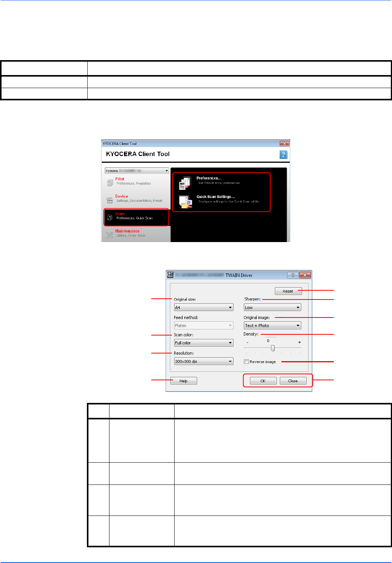Close the TWAIN Driver dialog with X
Image resolution: width=392 pixels, height=563 pixels.
305,275
